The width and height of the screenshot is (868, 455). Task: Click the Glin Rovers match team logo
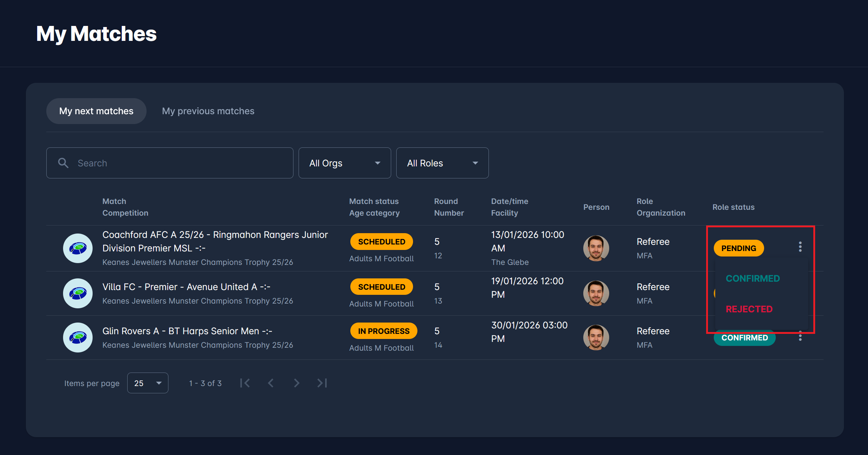point(78,338)
